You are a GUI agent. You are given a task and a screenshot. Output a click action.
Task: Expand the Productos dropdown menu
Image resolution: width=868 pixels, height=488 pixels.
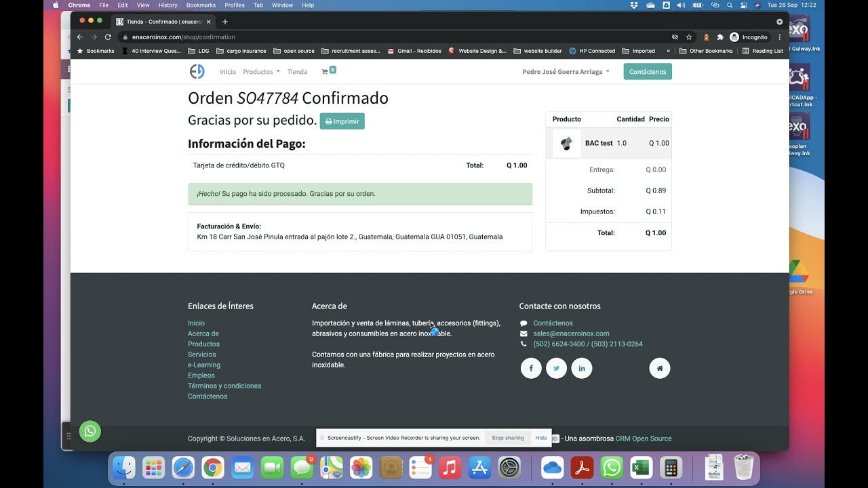point(261,72)
